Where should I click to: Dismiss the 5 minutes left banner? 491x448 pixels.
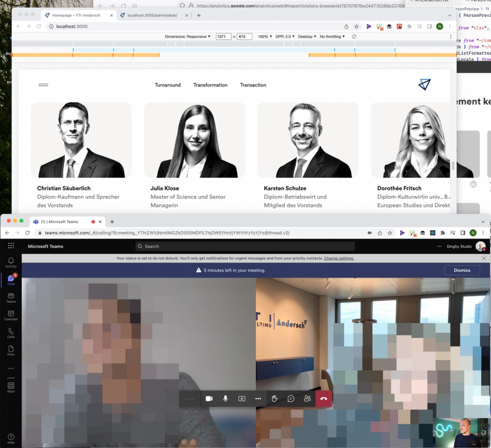click(x=462, y=270)
